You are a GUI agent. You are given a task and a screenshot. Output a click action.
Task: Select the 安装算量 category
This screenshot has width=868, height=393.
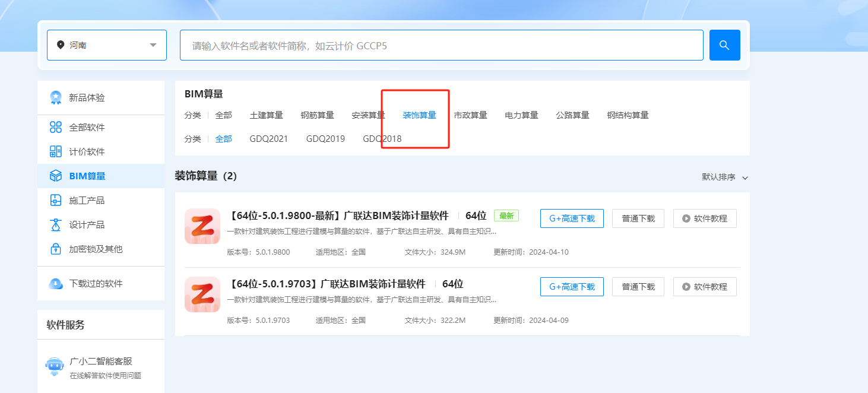pyautogui.click(x=368, y=115)
